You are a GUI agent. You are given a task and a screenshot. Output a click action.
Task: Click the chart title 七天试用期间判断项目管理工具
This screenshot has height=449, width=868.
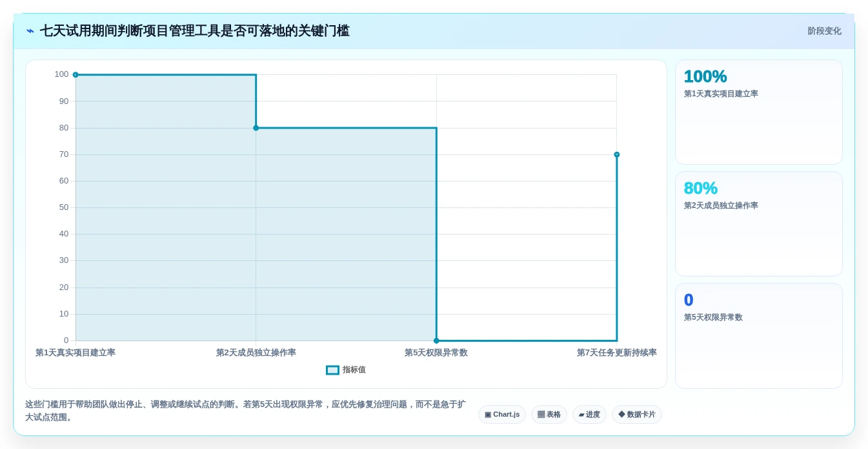point(195,31)
